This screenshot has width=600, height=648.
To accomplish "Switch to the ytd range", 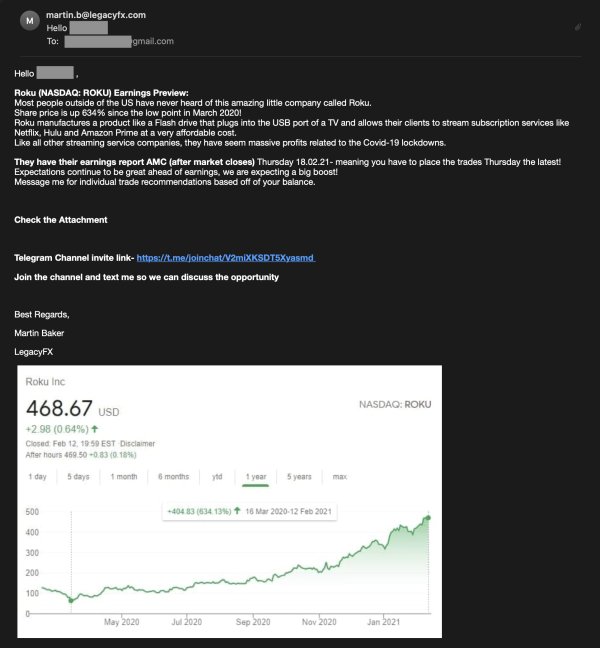I will pos(217,476).
